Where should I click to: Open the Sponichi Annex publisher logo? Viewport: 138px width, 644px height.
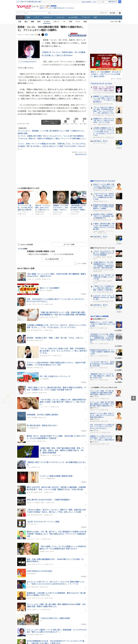coord(77,35)
